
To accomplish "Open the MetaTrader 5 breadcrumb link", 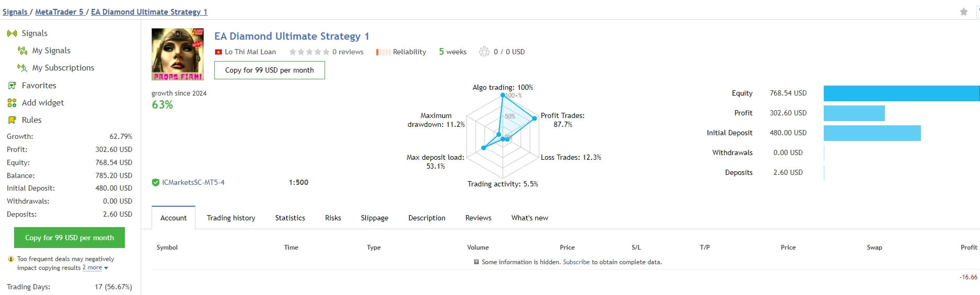I will (59, 11).
